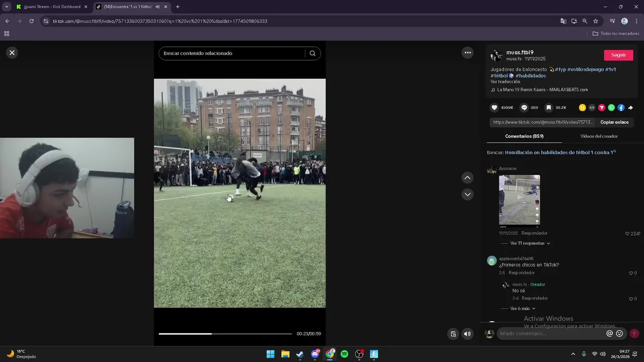The image size is (644, 362).
Task: Open the media control icon in Chrome toolbar
Action: pyautogui.click(x=612, y=21)
